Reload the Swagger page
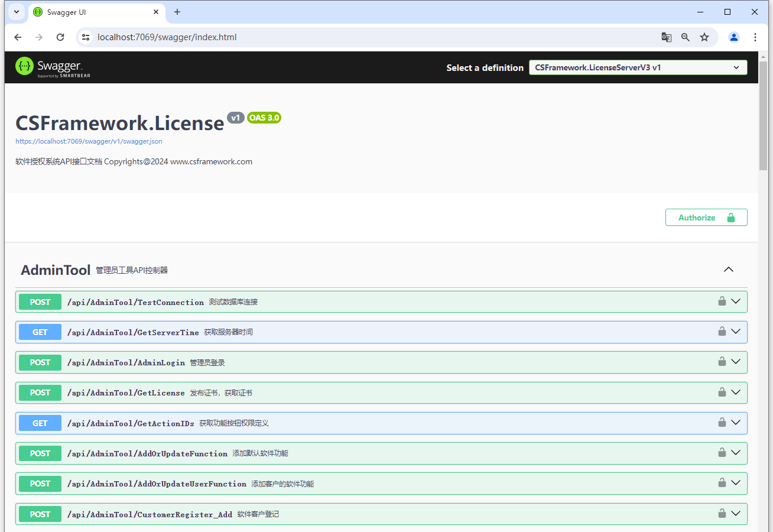 60,37
